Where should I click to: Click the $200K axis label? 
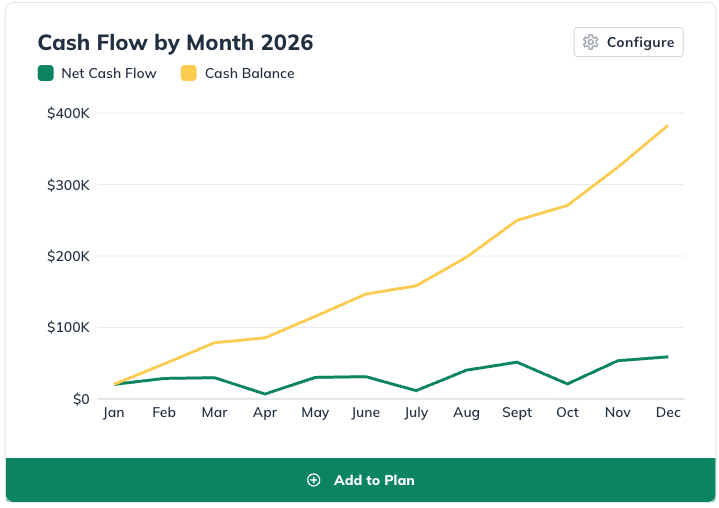click(68, 256)
